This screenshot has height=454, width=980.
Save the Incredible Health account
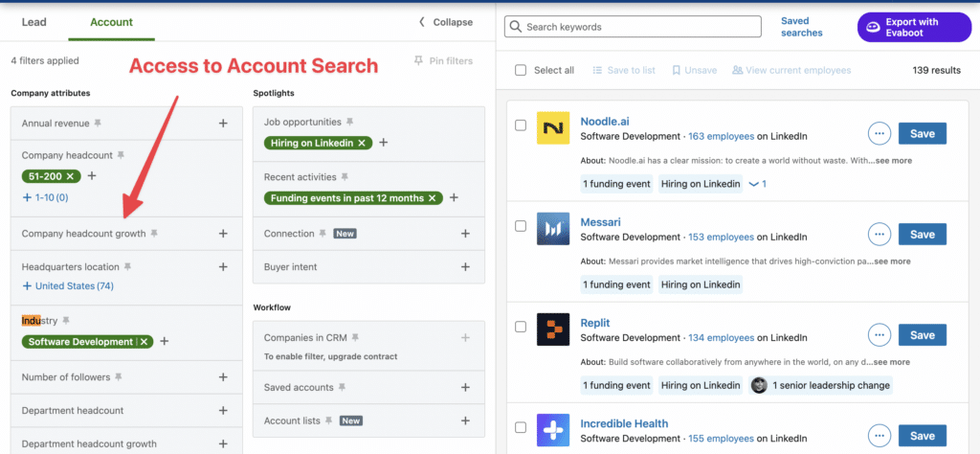click(x=923, y=436)
